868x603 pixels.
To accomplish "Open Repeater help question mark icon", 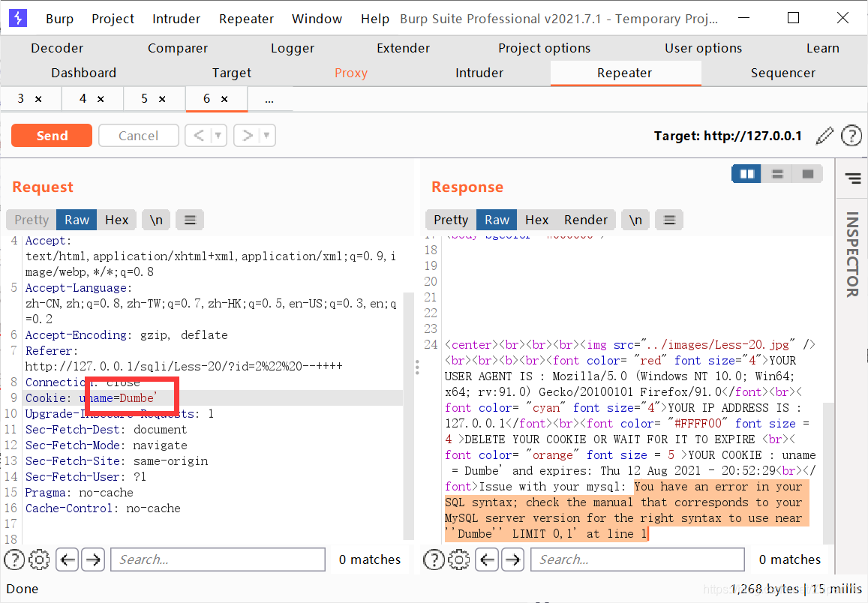I will click(x=851, y=136).
